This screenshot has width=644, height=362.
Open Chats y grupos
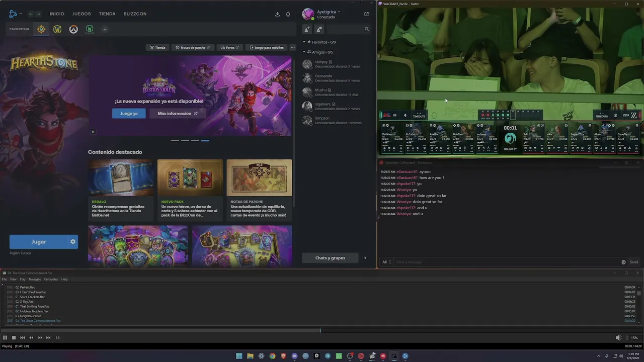[330, 258]
